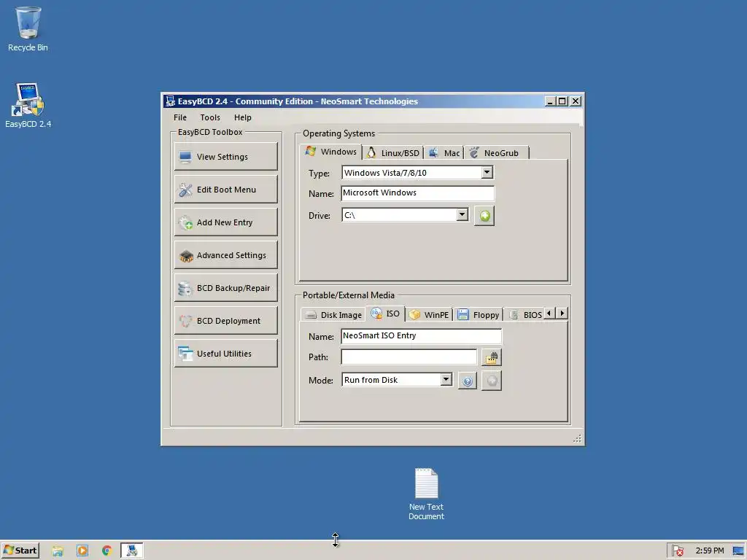This screenshot has height=560, width=747.
Task: Open the Tools menu
Action: click(210, 117)
